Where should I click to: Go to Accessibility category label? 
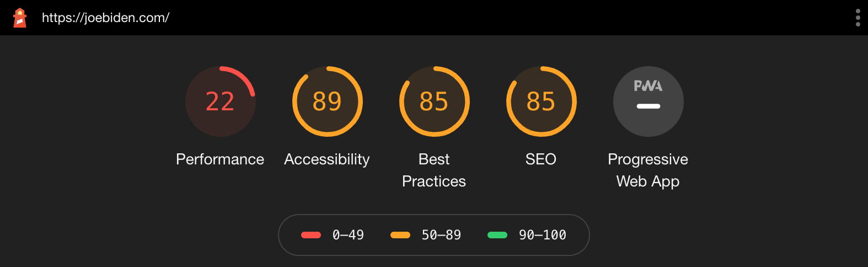click(327, 159)
